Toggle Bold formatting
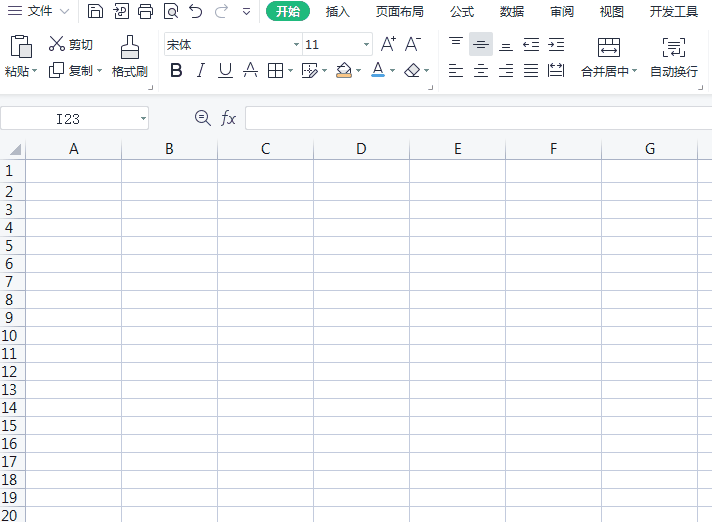712x522 pixels. click(x=176, y=70)
